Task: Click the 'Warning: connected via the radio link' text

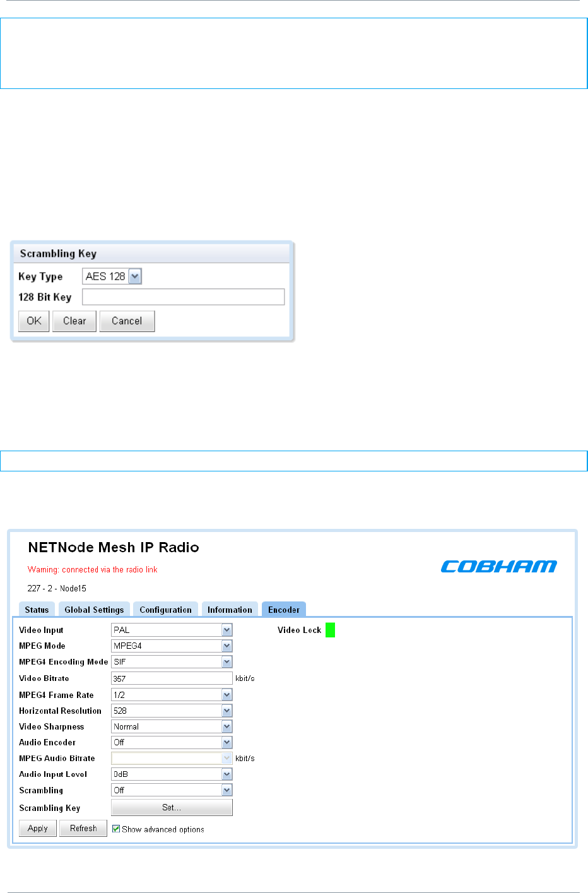Action: tap(93, 569)
